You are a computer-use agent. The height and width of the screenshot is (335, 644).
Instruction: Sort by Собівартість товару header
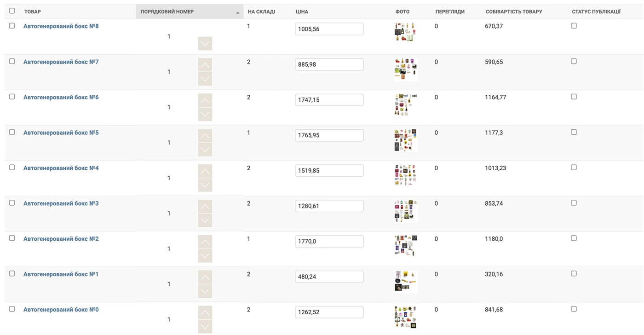click(514, 12)
